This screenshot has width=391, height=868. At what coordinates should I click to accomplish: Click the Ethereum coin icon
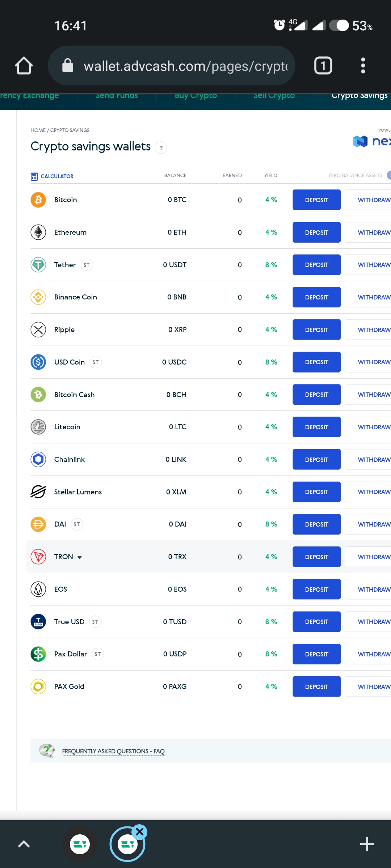(x=38, y=232)
